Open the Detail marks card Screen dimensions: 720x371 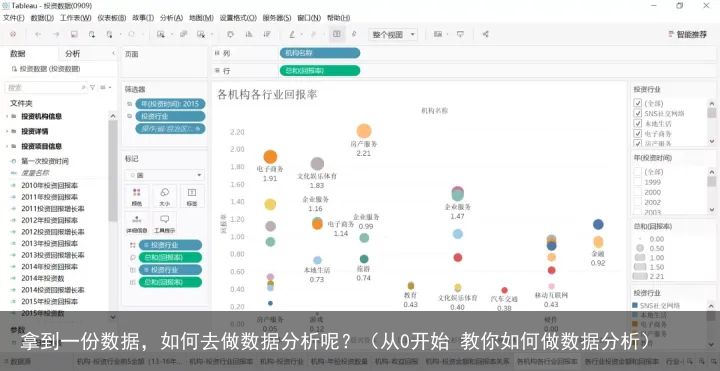pos(137,223)
